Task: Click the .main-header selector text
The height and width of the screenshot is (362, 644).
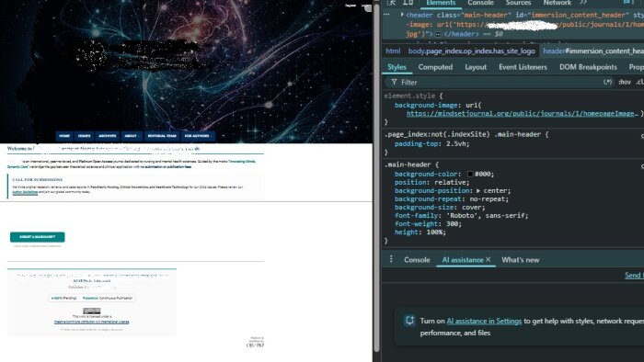Action: point(408,164)
